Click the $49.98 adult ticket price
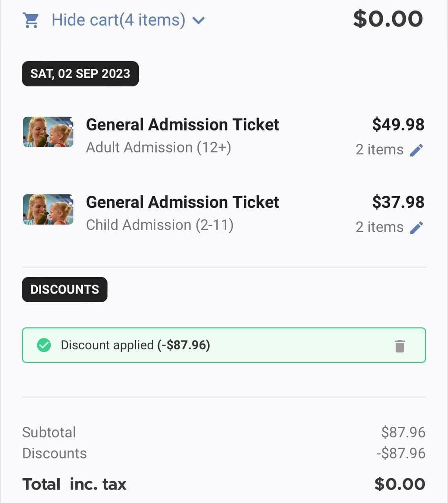 [398, 125]
